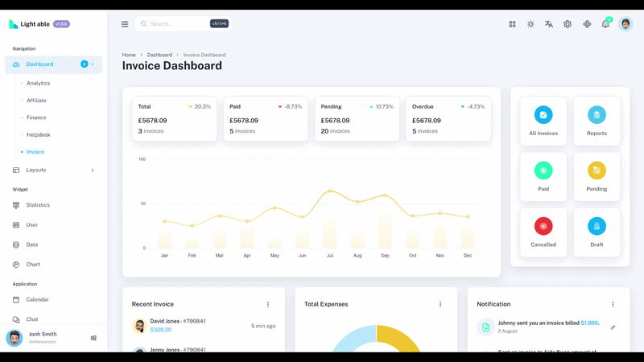Open the language translate icon
This screenshot has width=644, height=362.
pos(549,24)
